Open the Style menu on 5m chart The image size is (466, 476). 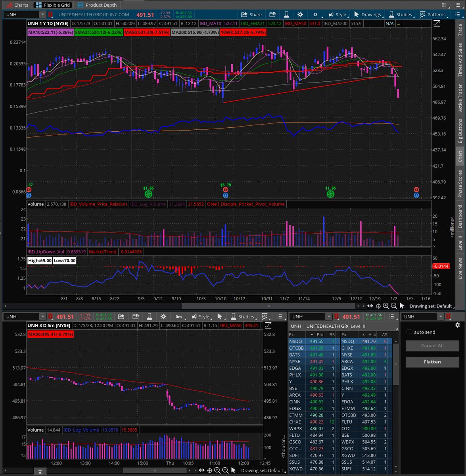point(200,317)
